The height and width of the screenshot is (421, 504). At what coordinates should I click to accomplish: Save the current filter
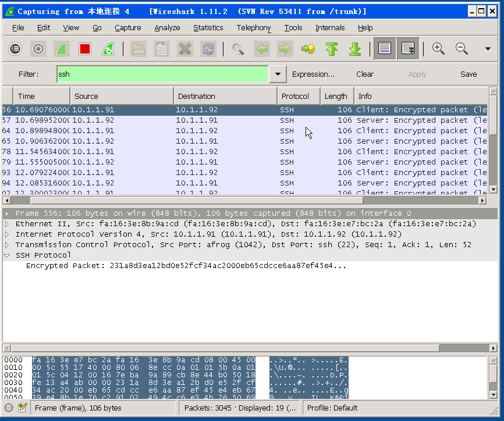468,74
